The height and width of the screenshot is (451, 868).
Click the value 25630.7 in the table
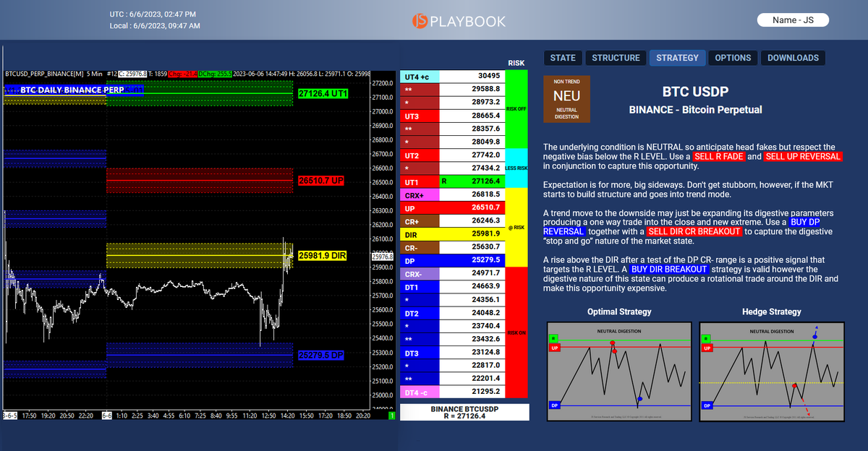point(485,246)
